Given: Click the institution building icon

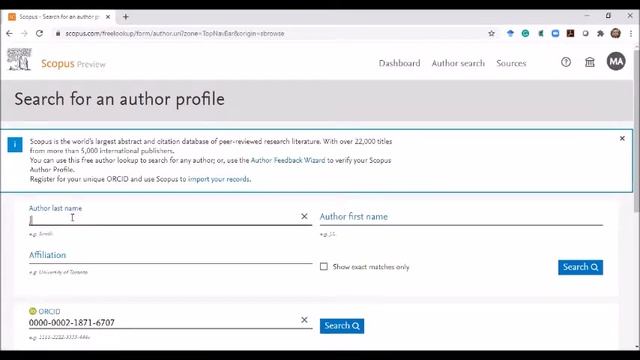Looking at the screenshot, I should tap(590, 62).
